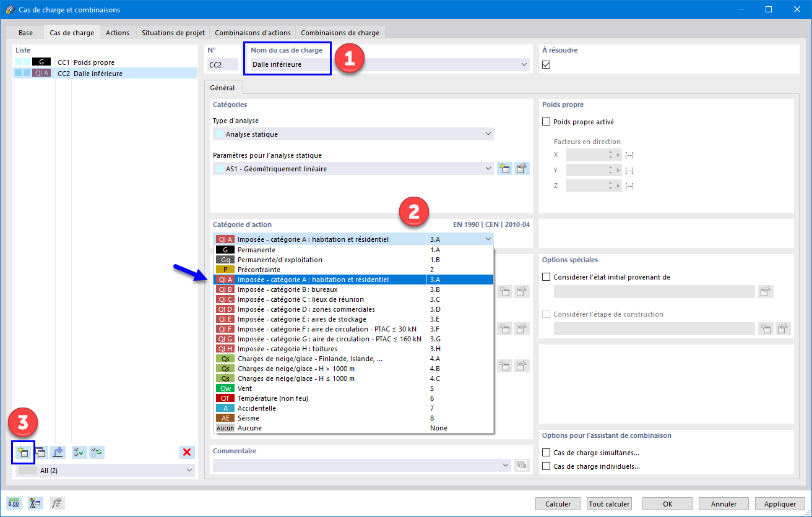Screen dimensions: 812x517
Task: Click the Annuler button
Action: pyautogui.click(x=723, y=504)
